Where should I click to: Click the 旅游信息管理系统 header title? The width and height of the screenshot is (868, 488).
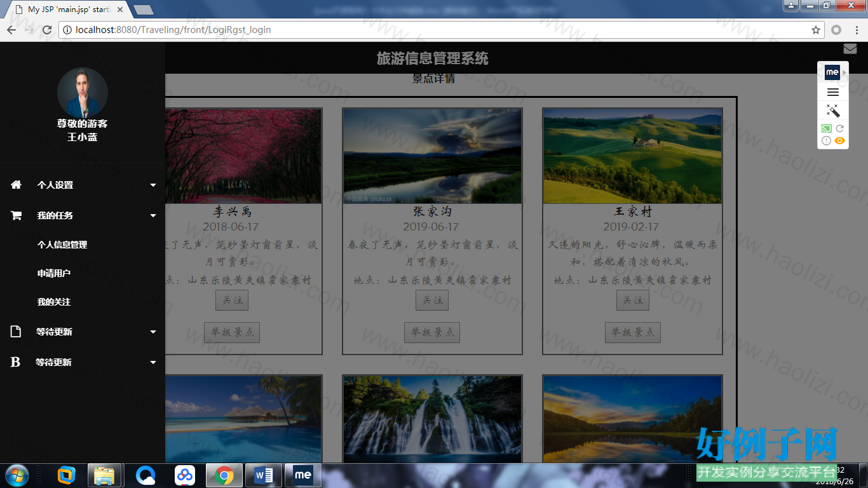pos(433,59)
